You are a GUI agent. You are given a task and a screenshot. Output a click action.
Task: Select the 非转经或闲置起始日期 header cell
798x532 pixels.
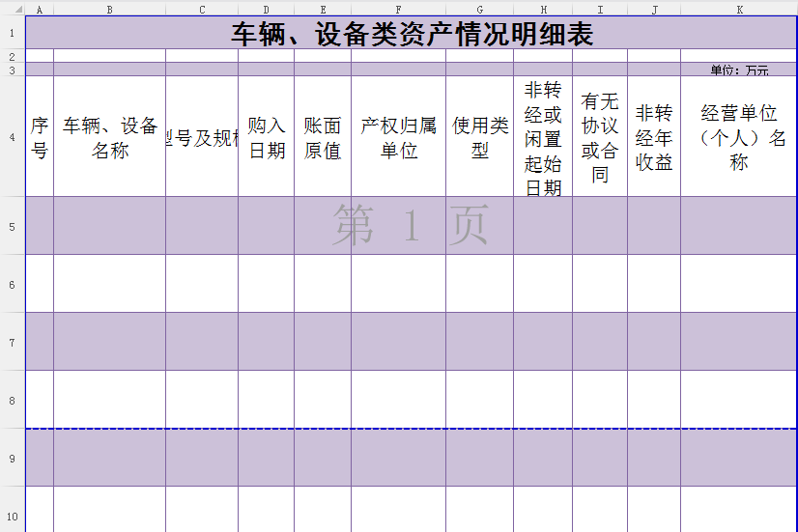click(x=542, y=137)
